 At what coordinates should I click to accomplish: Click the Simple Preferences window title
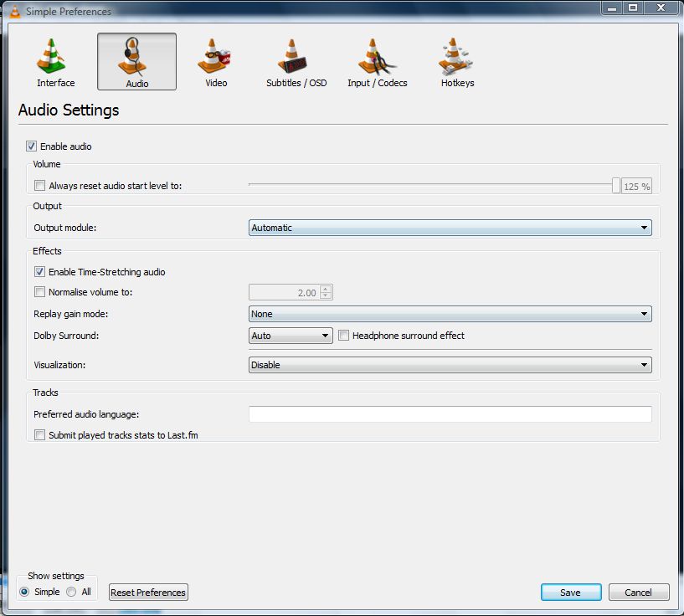tap(69, 12)
